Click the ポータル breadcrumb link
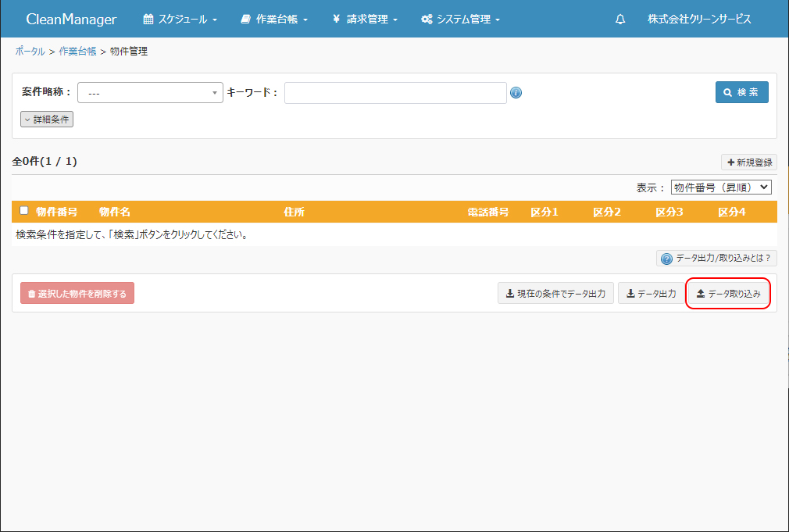The image size is (789, 532). (30, 52)
